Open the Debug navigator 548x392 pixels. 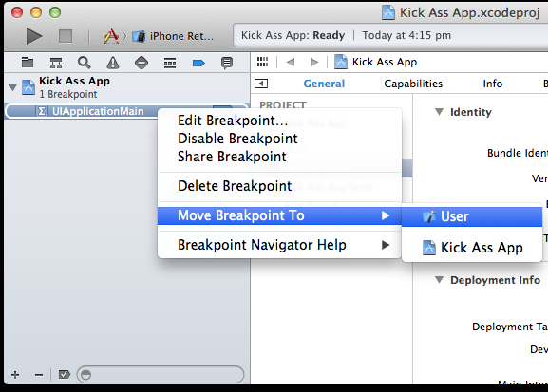pos(170,63)
